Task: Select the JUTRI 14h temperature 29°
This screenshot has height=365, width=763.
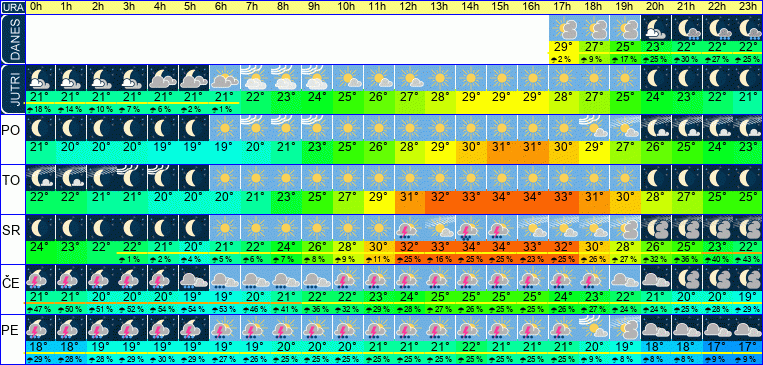Action: 471,97
